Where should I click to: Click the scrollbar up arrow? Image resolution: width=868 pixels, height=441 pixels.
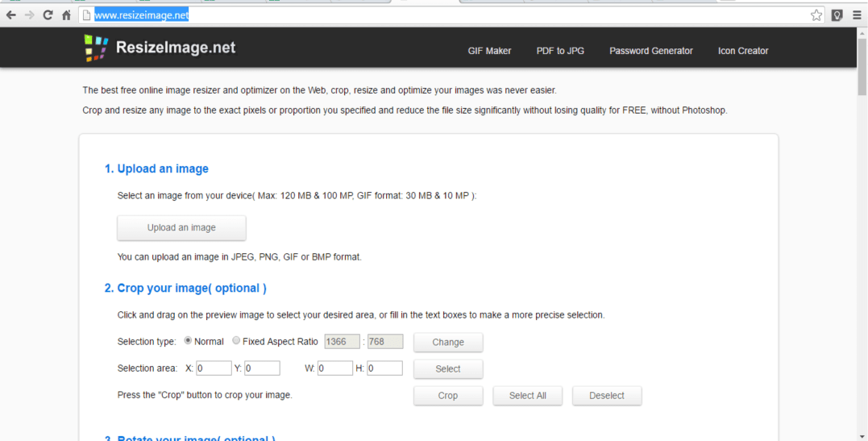(862, 33)
